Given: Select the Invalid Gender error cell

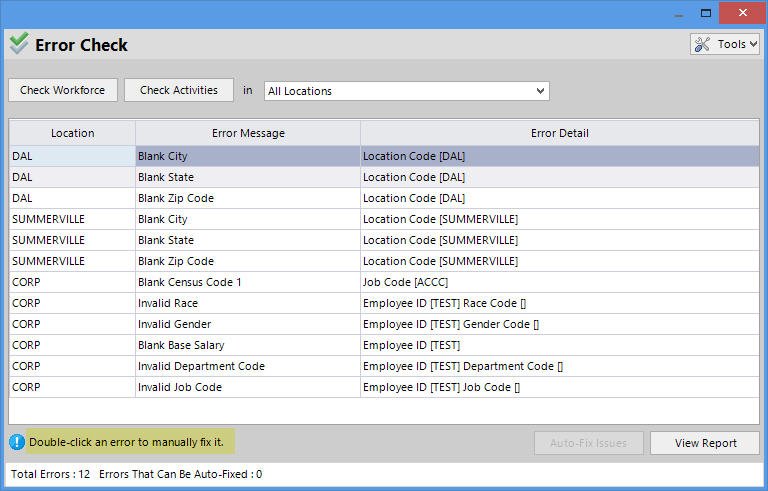Looking at the screenshot, I should click(248, 324).
